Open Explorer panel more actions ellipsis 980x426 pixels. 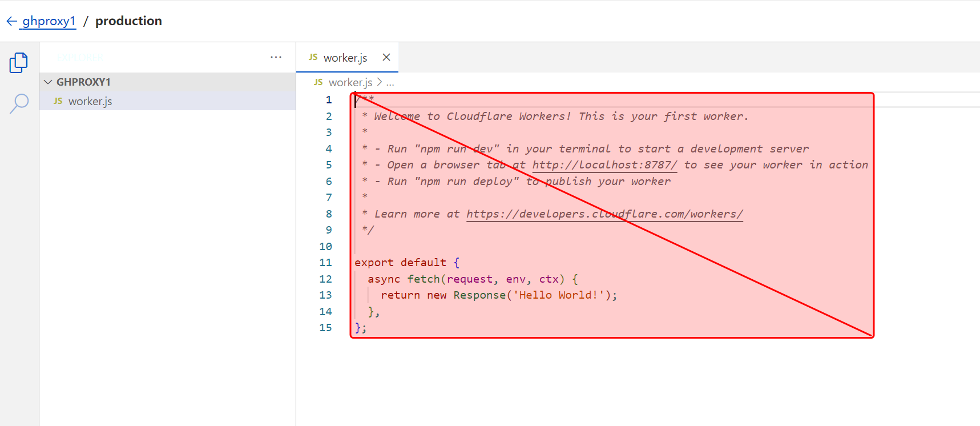click(x=276, y=57)
